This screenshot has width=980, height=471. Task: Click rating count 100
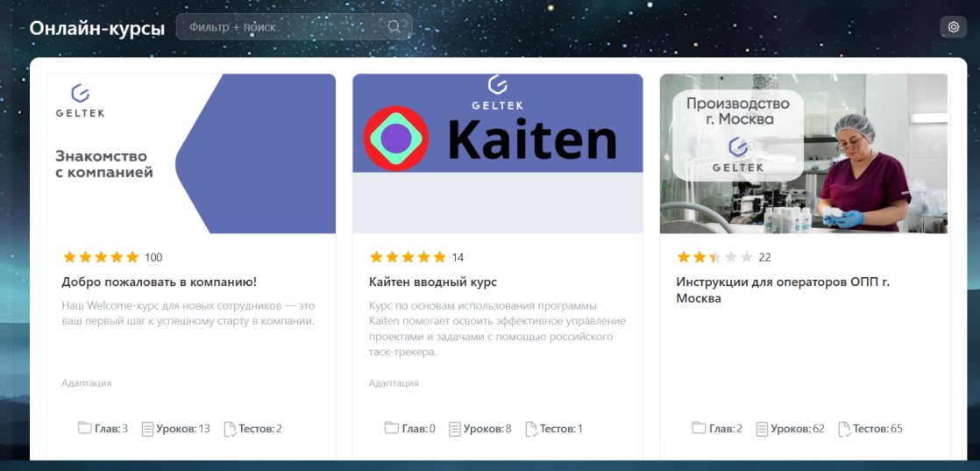click(x=153, y=257)
